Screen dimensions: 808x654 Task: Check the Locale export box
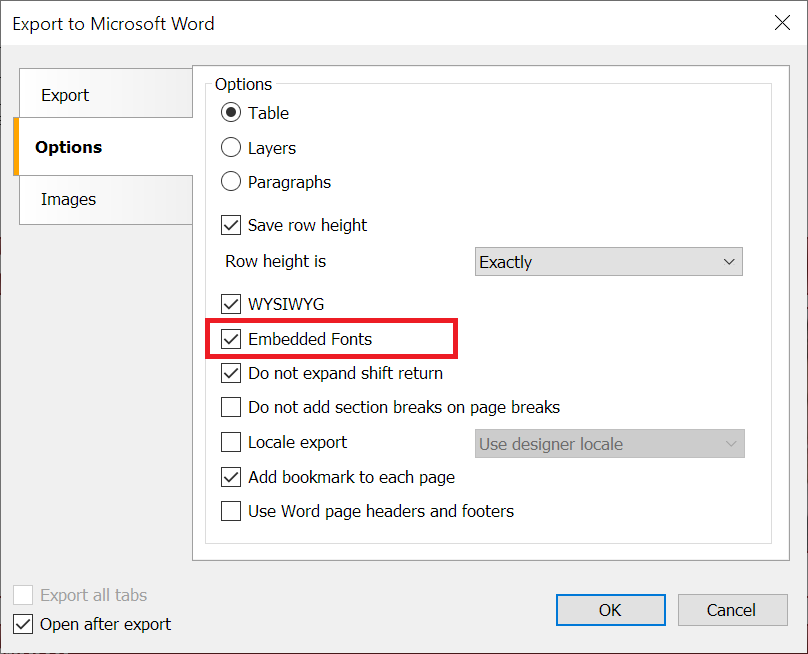coord(231,442)
